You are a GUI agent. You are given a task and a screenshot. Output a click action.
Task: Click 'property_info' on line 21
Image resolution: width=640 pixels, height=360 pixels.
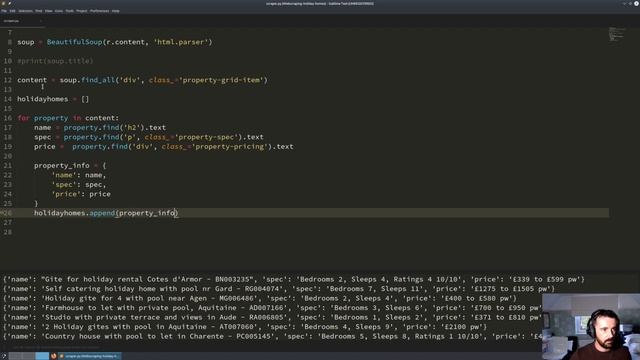[62, 166]
